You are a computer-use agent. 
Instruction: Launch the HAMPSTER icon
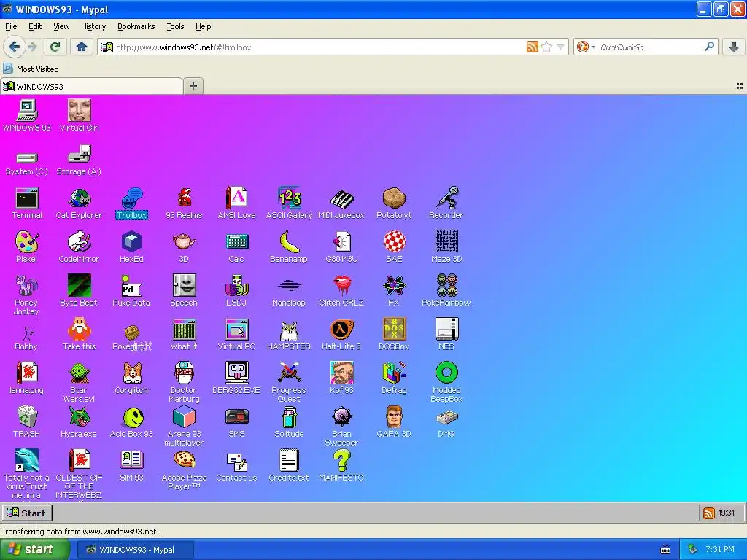289,334
